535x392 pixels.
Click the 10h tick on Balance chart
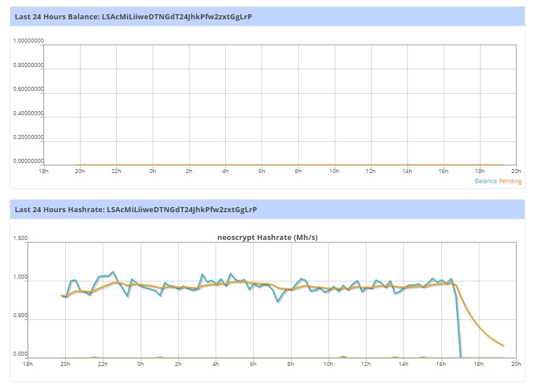(x=334, y=171)
